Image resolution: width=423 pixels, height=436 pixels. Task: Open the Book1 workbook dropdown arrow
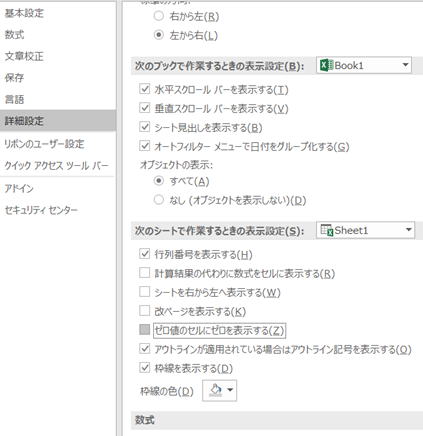pyautogui.click(x=405, y=65)
